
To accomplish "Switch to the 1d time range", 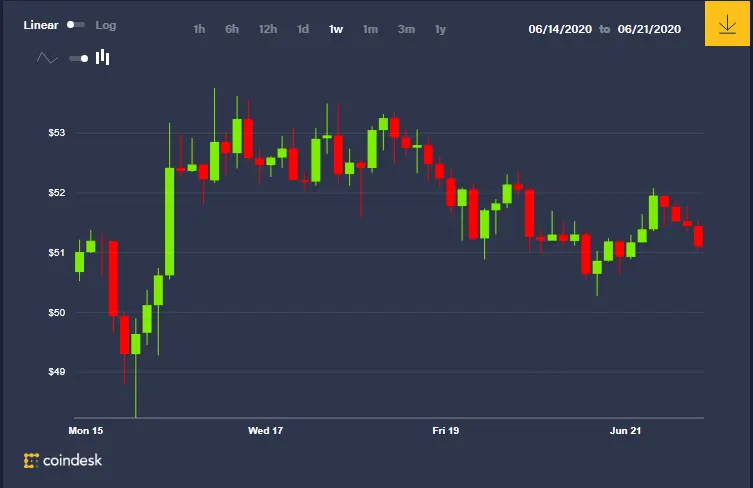I will (303, 29).
